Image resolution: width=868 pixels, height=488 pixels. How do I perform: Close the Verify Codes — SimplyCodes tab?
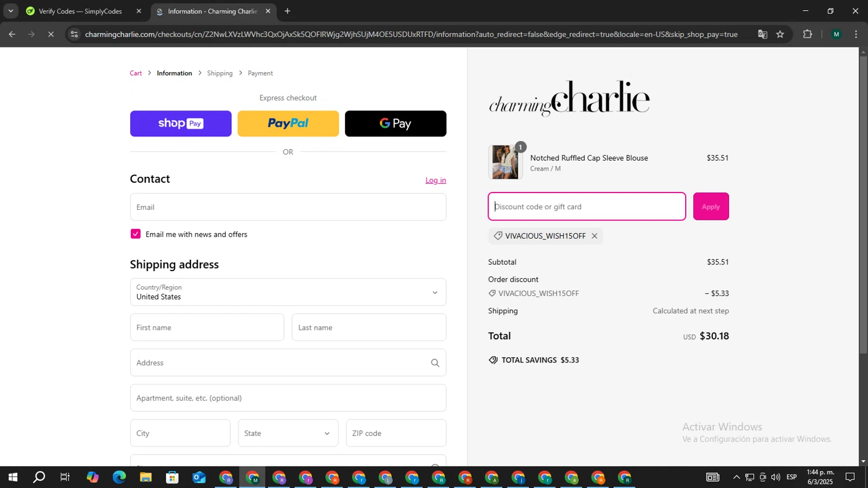coord(139,11)
